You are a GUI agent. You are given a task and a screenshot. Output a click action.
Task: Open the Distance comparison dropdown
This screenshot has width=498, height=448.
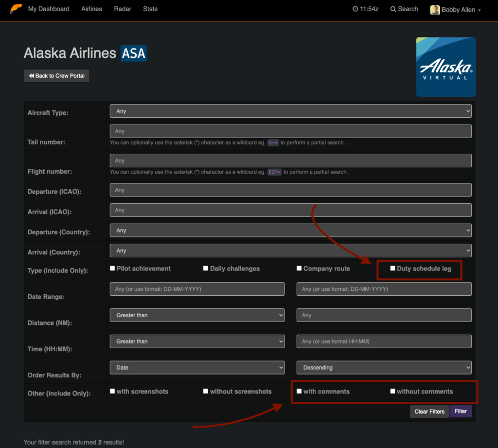pyautogui.click(x=197, y=315)
